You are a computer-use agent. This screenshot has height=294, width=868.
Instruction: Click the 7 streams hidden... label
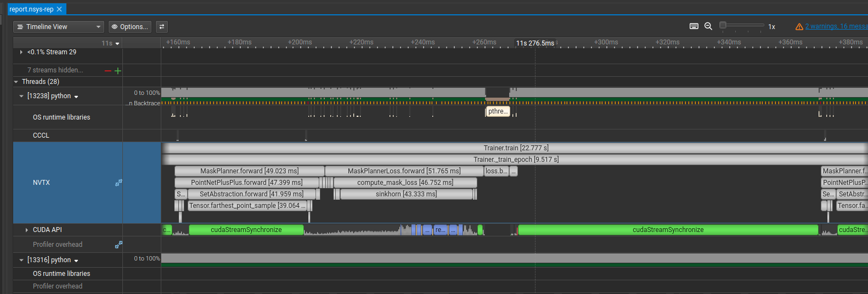click(55, 70)
